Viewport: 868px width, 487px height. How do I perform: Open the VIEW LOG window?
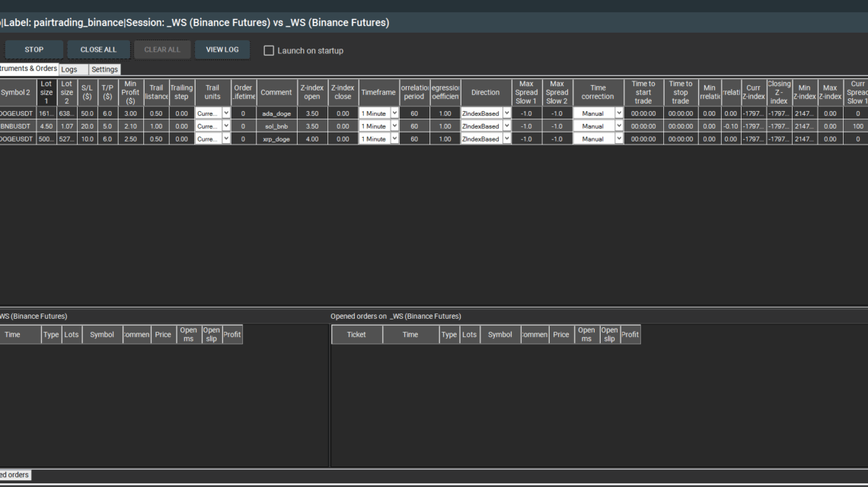tap(222, 49)
